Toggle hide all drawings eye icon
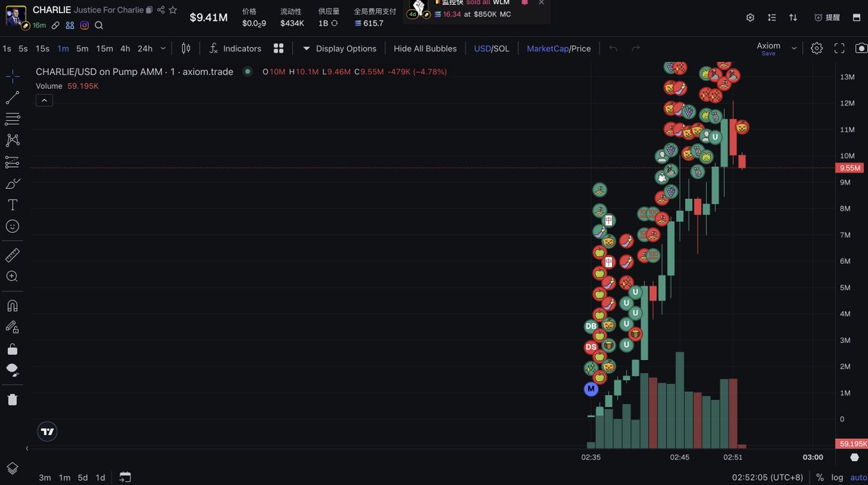 coord(12,370)
